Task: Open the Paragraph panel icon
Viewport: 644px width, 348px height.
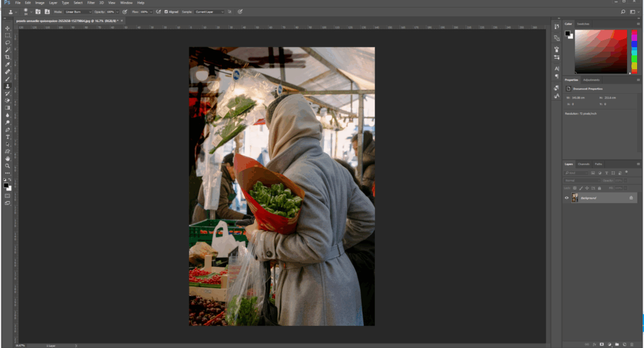Action: pyautogui.click(x=557, y=76)
